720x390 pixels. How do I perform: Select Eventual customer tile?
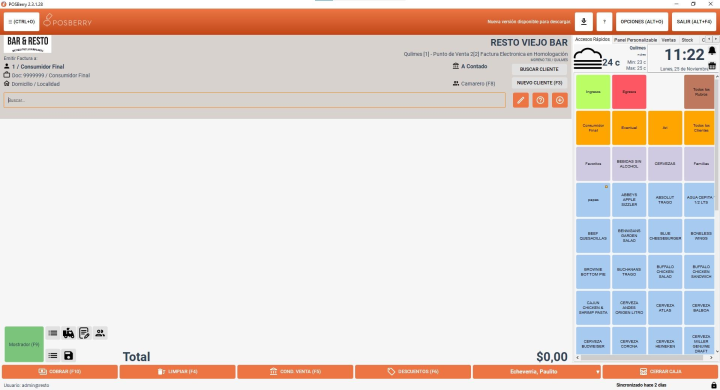pyautogui.click(x=629, y=128)
